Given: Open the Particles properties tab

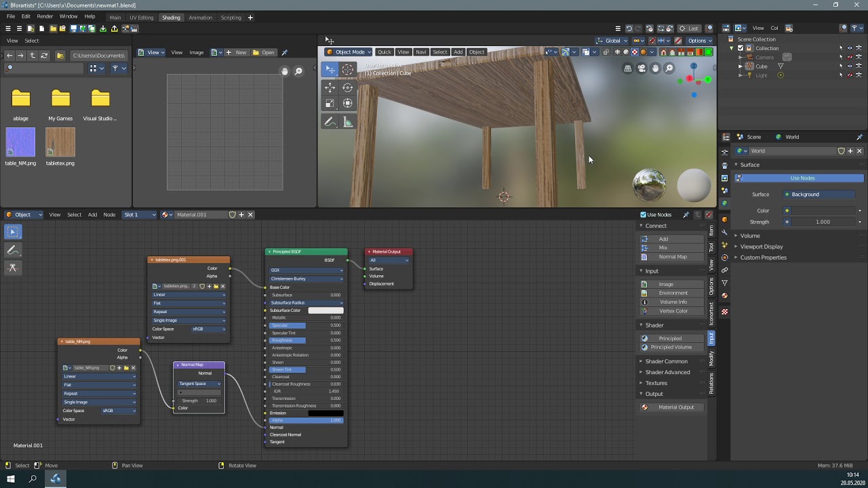Looking at the screenshot, I should (x=724, y=245).
